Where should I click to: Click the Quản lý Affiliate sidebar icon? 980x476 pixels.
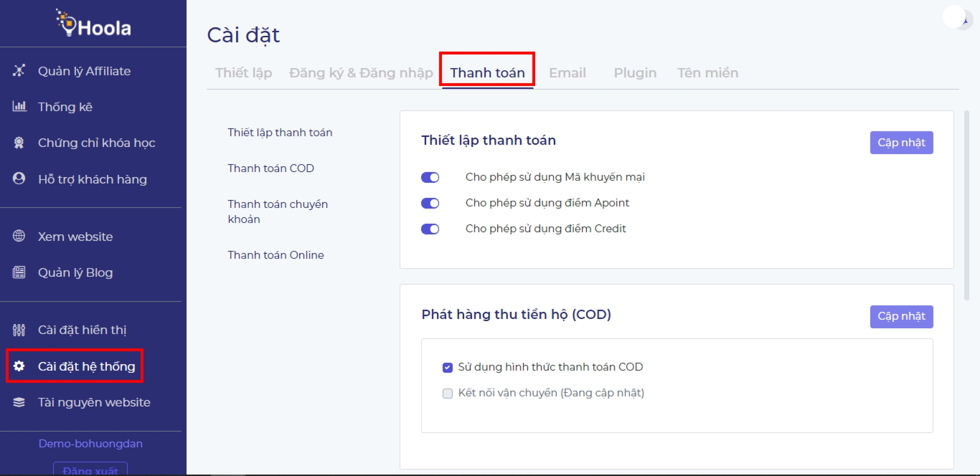[x=19, y=71]
